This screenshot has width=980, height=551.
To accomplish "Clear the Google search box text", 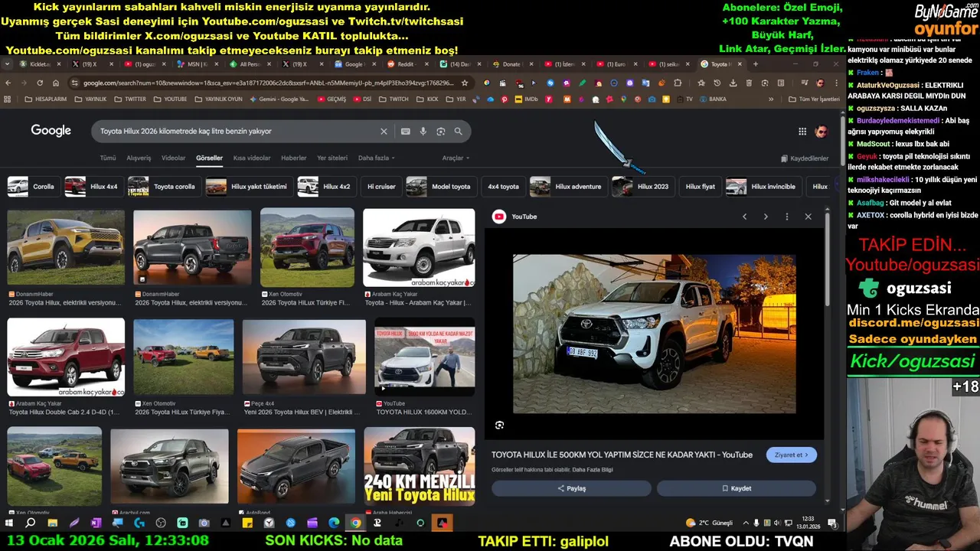I will pyautogui.click(x=384, y=132).
